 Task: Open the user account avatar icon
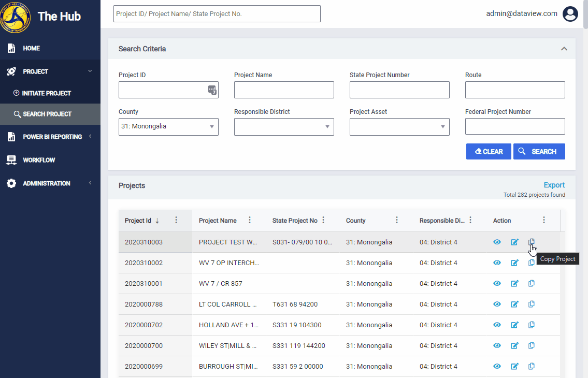570,14
